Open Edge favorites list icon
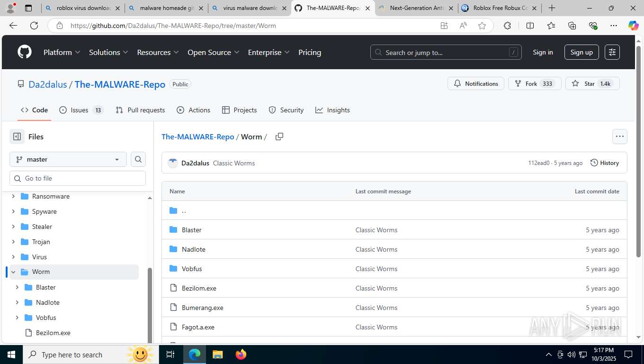The width and height of the screenshot is (644, 364). [551, 26]
